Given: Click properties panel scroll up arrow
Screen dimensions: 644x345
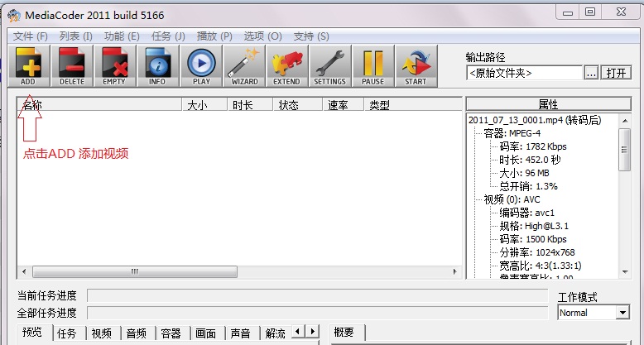Looking at the screenshot, I should click(625, 121).
